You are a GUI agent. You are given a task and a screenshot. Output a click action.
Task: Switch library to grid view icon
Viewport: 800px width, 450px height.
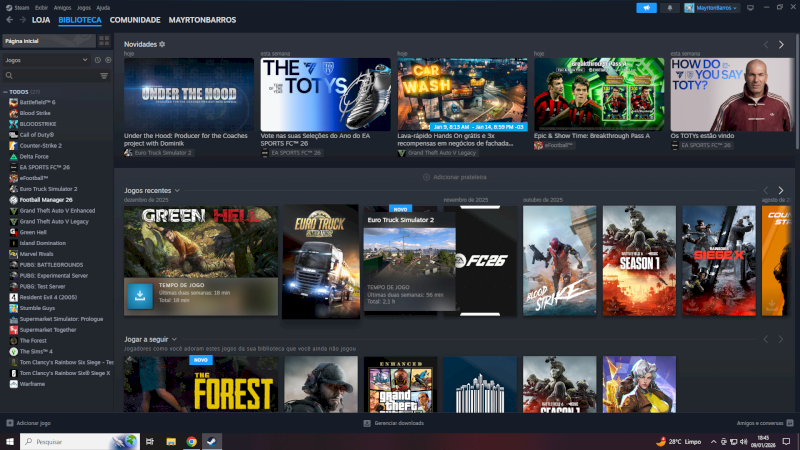coord(104,41)
